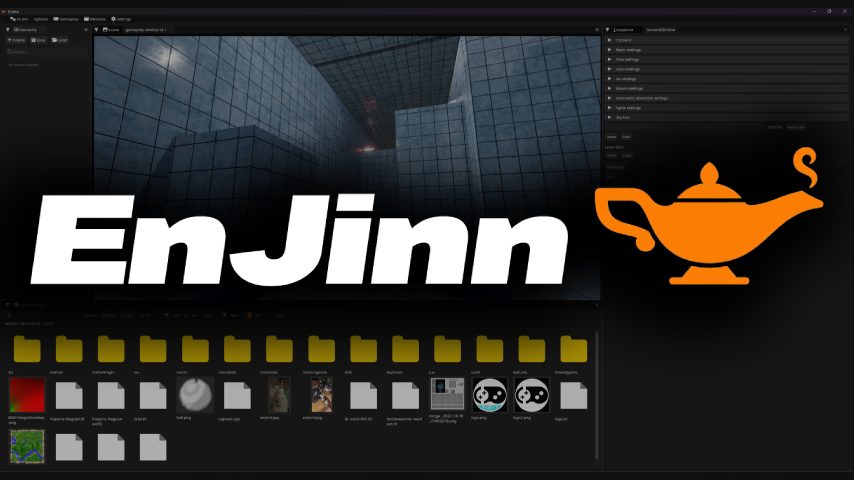Click the save button below Sky box
The width and height of the screenshot is (854, 480).
pos(611,137)
